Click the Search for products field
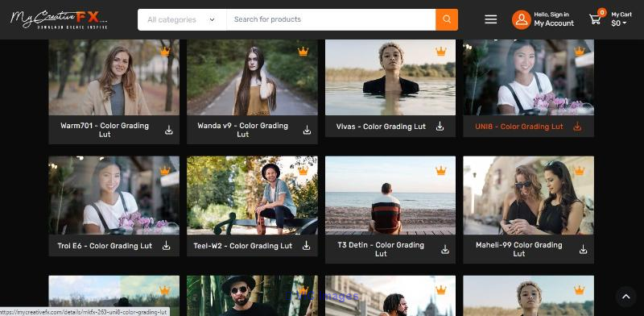 (331, 19)
